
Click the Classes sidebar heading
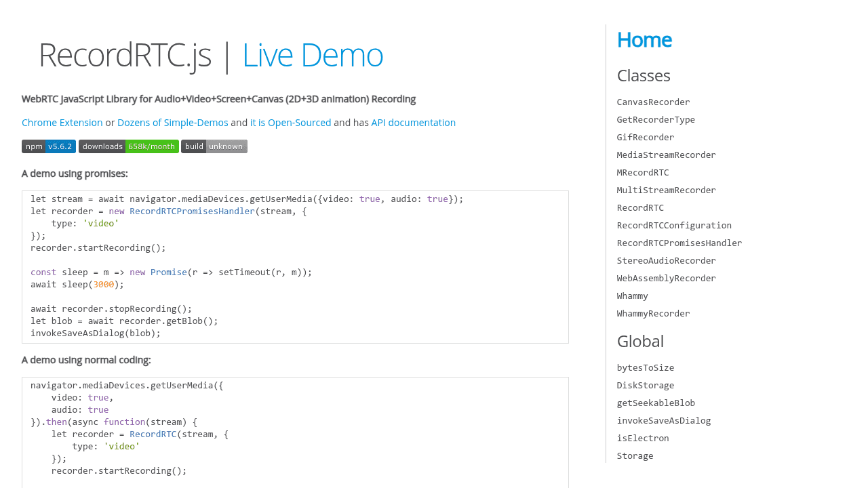pos(644,75)
